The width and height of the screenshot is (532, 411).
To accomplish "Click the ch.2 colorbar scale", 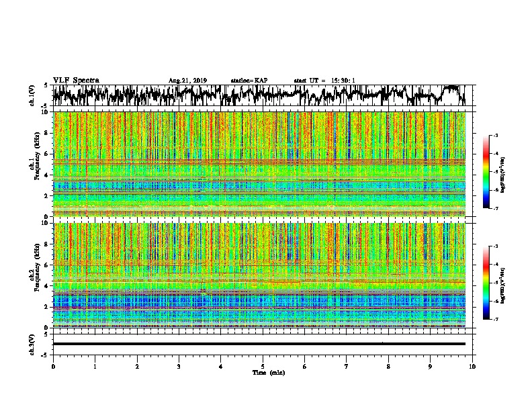I will tap(486, 283).
